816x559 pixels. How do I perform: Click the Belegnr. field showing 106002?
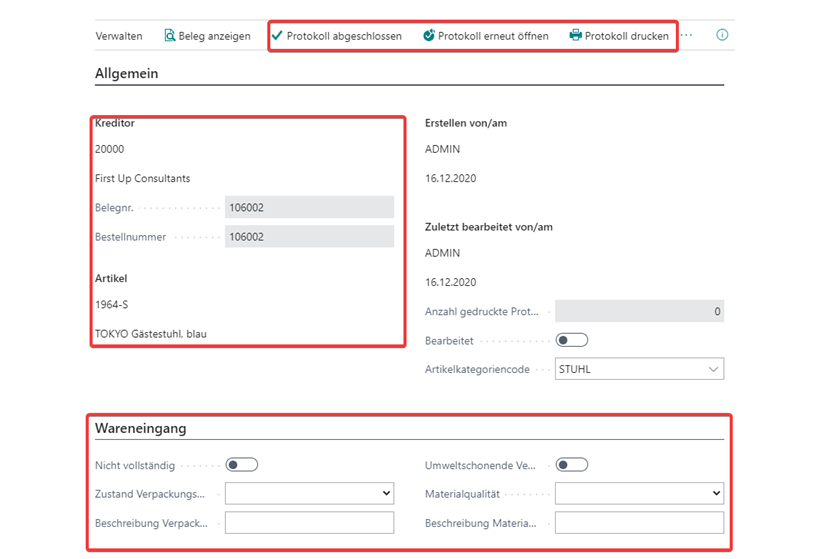tap(310, 207)
